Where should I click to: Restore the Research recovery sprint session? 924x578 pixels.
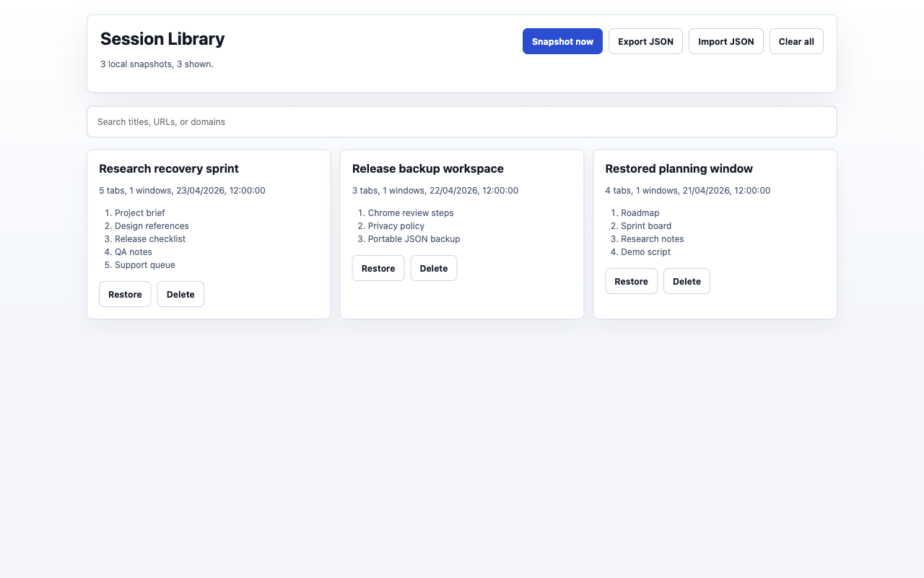[x=124, y=294]
